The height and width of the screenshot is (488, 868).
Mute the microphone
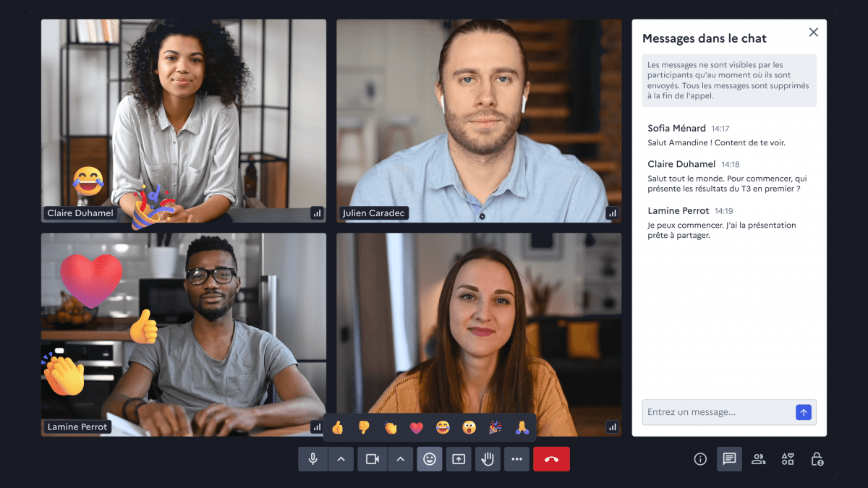(312, 459)
